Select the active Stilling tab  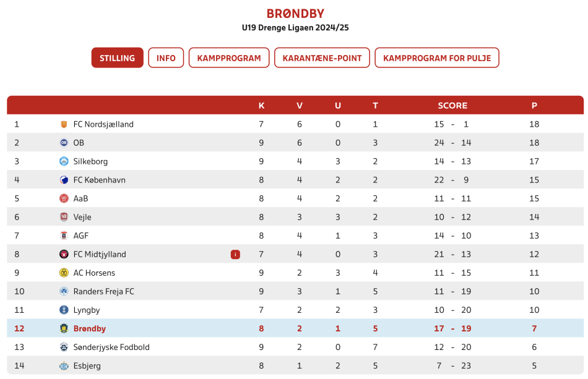[118, 57]
